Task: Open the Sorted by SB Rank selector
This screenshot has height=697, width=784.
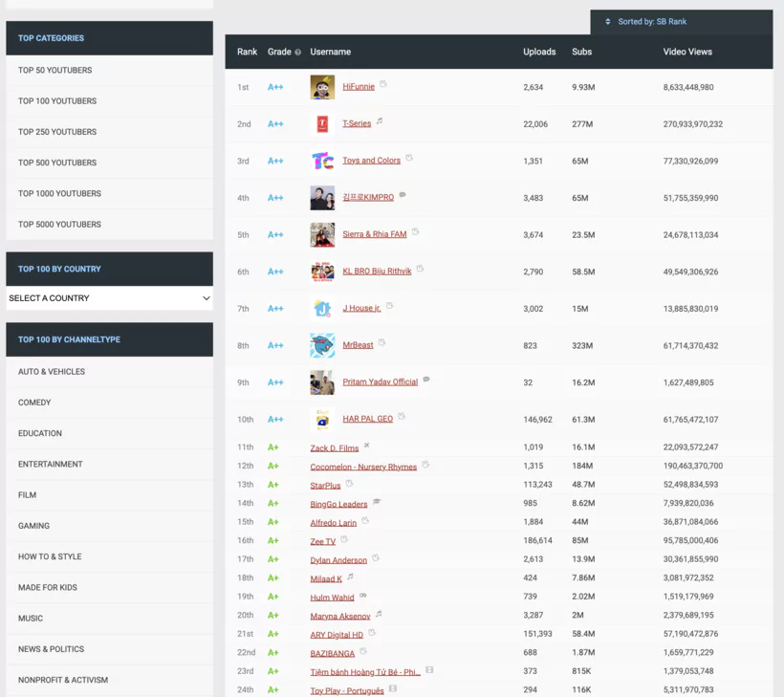Action: pos(682,22)
